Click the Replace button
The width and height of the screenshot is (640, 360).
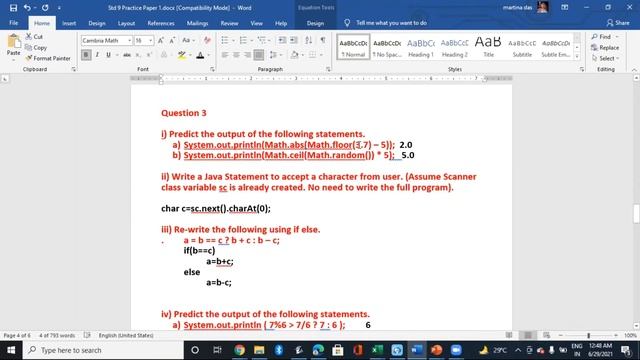[605, 47]
